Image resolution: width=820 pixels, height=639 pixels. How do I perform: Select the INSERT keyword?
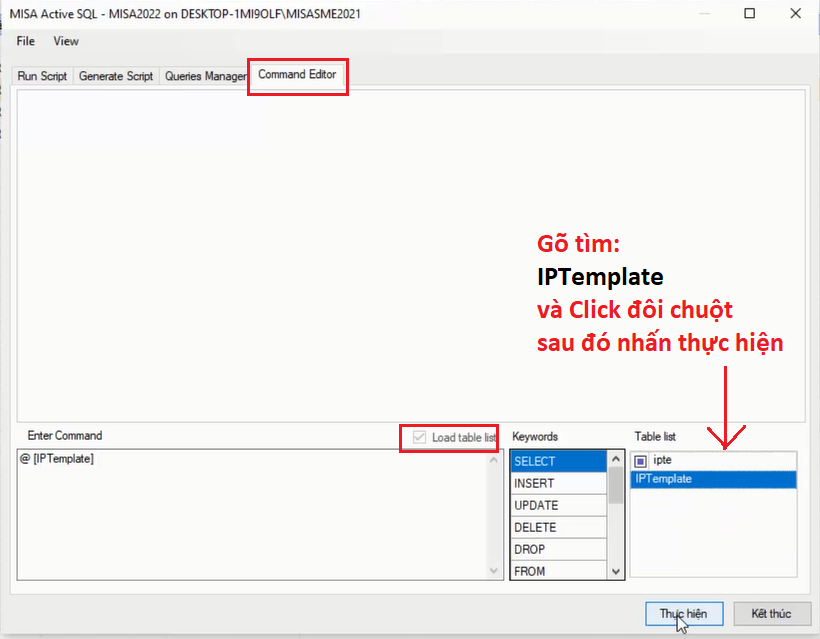click(559, 483)
